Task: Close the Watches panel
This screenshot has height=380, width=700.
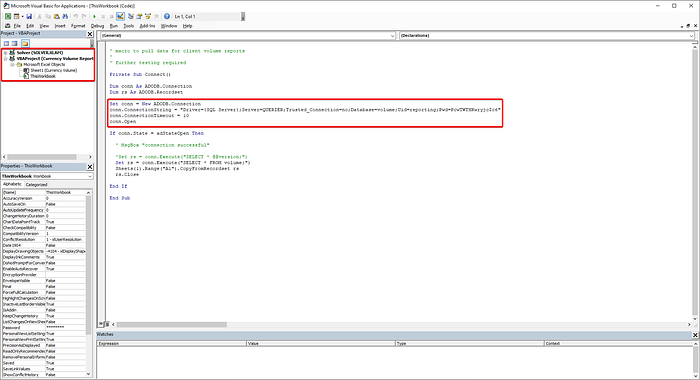Action: pos(695,335)
